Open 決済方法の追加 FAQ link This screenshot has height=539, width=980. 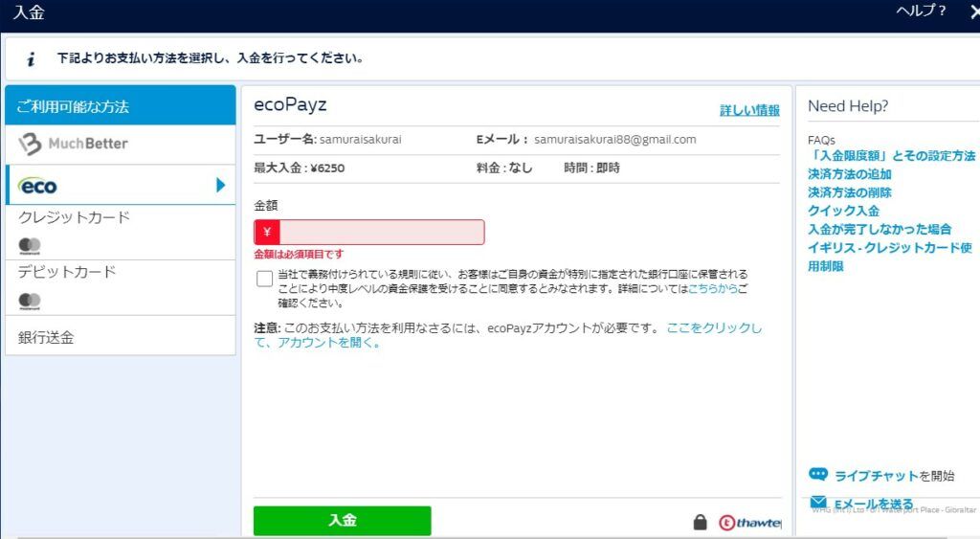point(850,174)
